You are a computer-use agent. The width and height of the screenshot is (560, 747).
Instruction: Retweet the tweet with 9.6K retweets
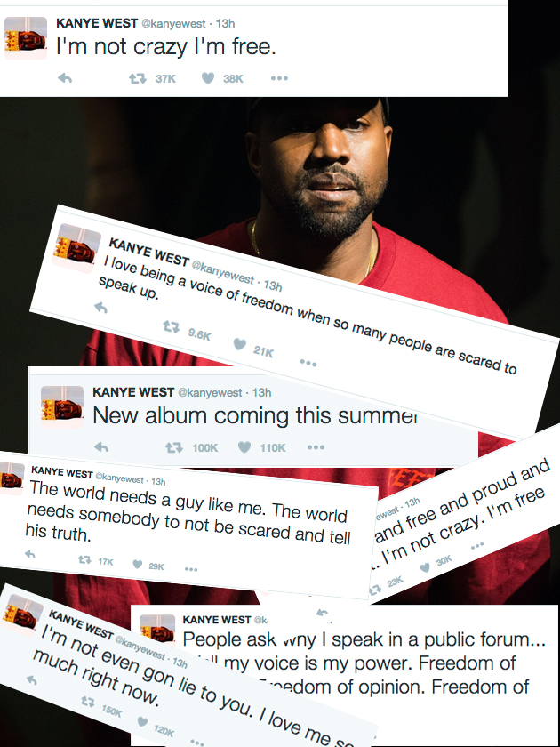point(171,327)
